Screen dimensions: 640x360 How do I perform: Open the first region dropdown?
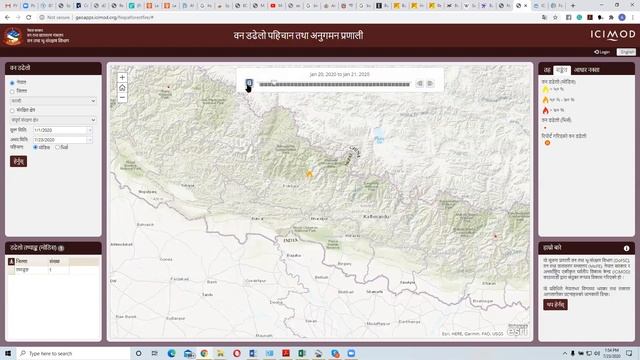[53, 100]
